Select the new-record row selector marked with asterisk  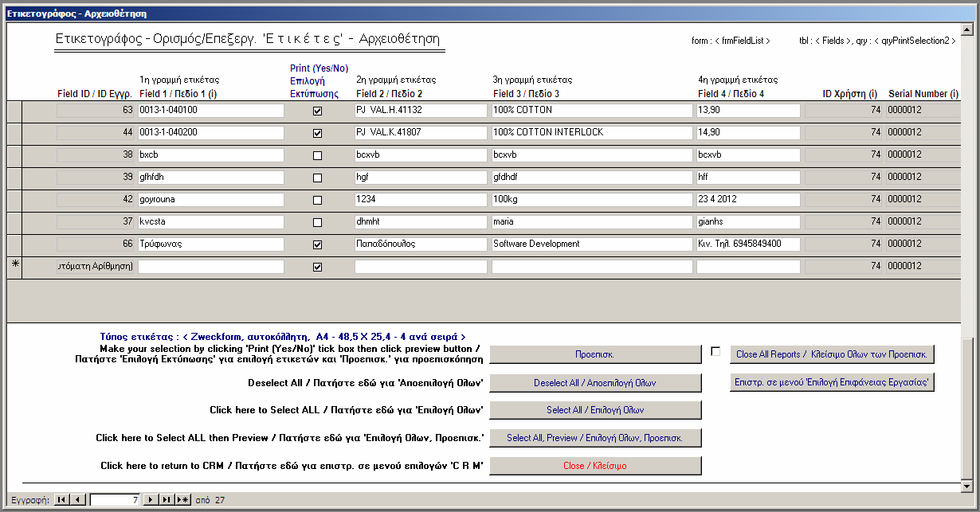click(x=14, y=267)
